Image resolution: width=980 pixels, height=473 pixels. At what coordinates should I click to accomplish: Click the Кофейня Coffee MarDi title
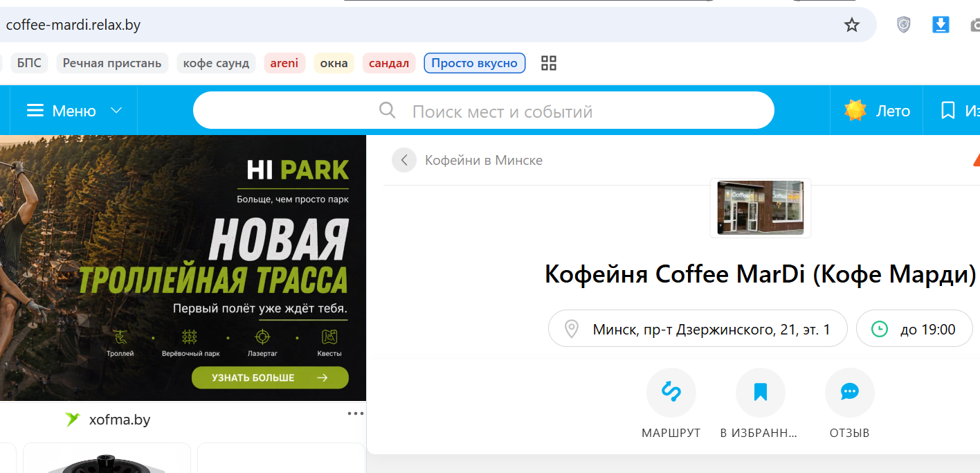point(760,274)
